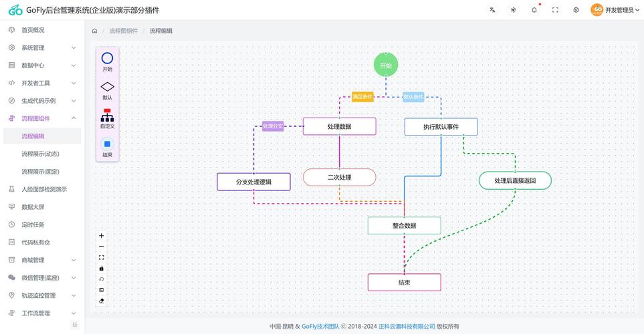The height and width of the screenshot is (334, 644).
Task: Select the 结束 node on canvas
Action: point(404,283)
